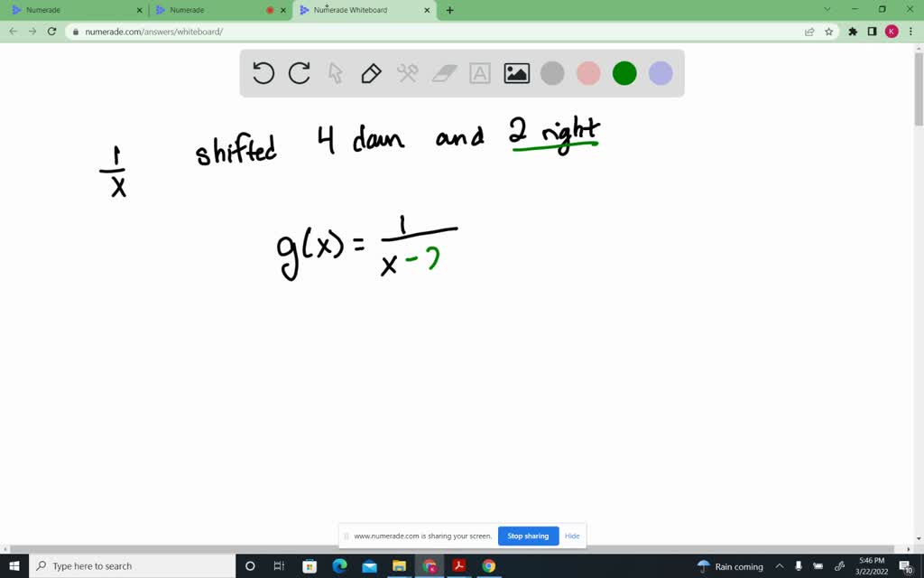
Task: Click the Undo icon on the whiteboard toolbar
Action: tap(263, 73)
